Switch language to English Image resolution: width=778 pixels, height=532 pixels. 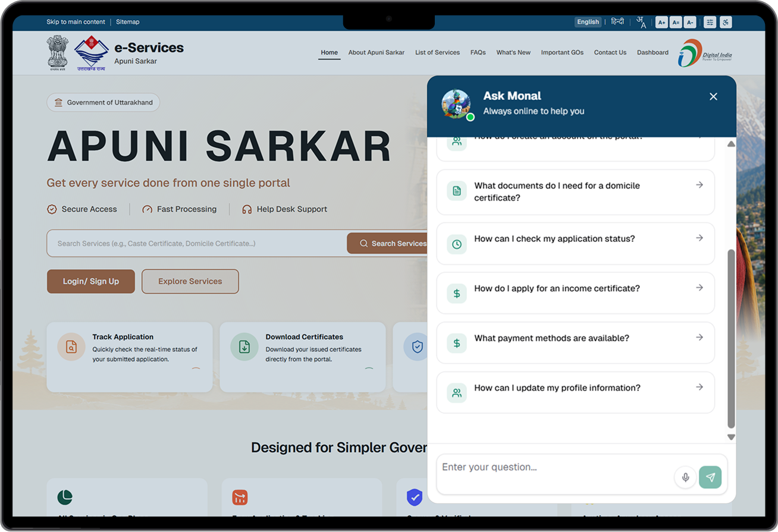pyautogui.click(x=588, y=22)
